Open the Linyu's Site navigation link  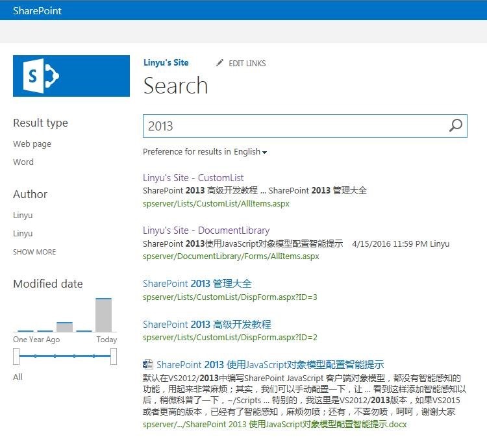point(166,63)
